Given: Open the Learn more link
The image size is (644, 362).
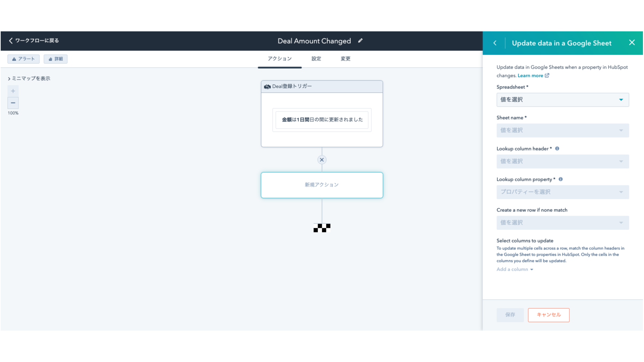Looking at the screenshot, I should pos(530,76).
